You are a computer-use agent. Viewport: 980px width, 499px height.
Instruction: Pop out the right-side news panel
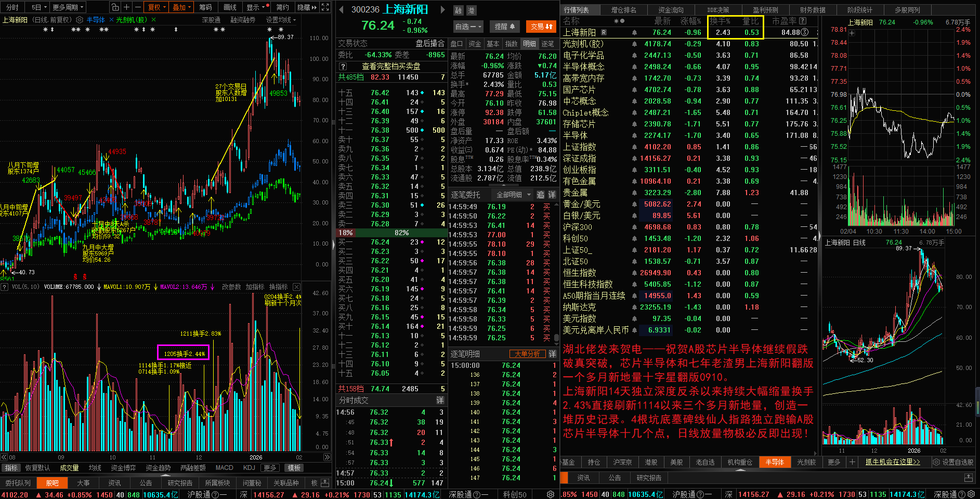[x=968, y=478]
